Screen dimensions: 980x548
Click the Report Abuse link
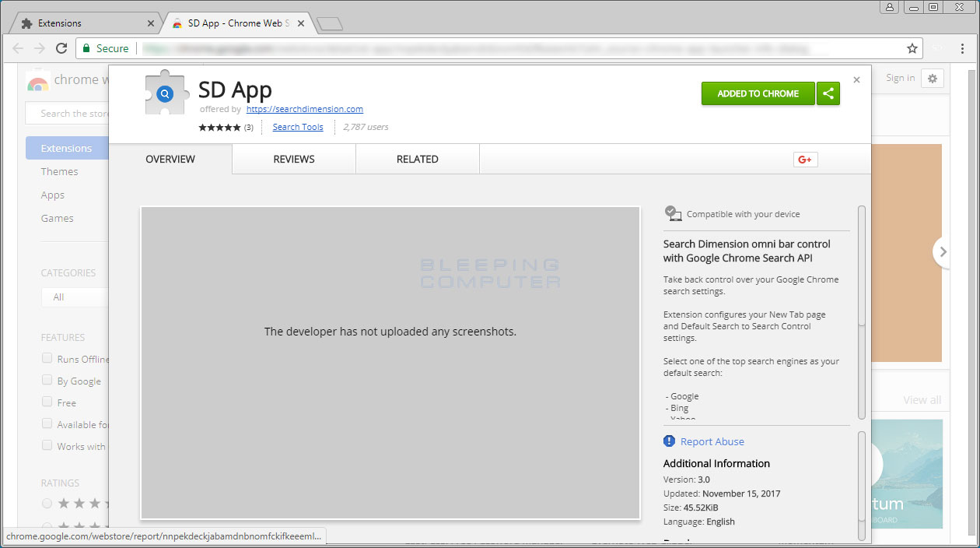712,442
